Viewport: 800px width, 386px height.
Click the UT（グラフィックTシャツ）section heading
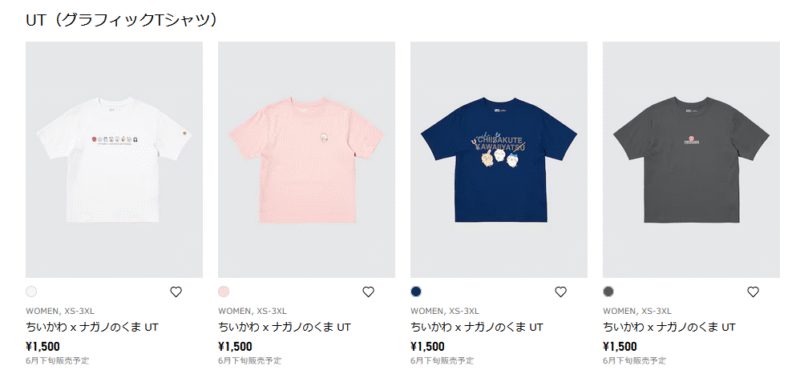122,20
